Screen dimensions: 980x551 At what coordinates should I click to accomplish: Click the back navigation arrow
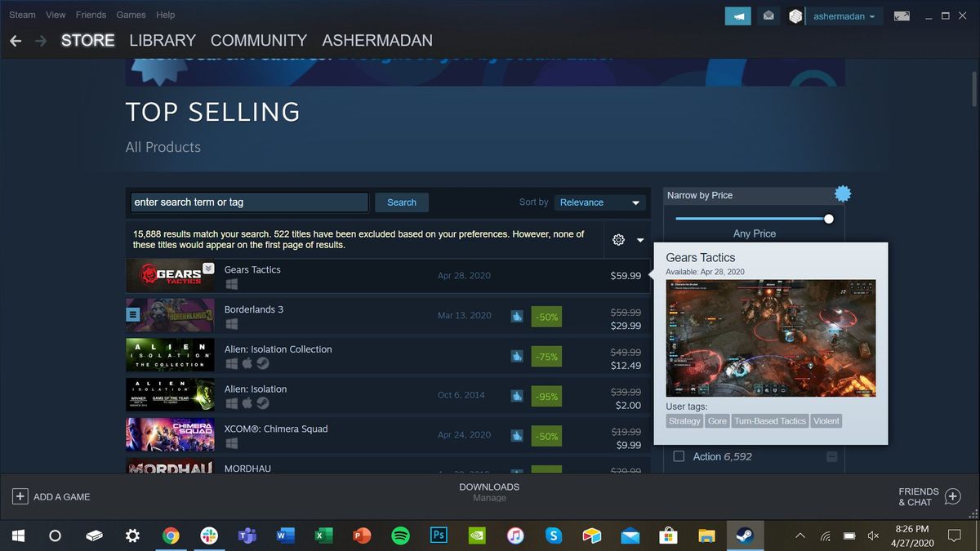coord(16,40)
